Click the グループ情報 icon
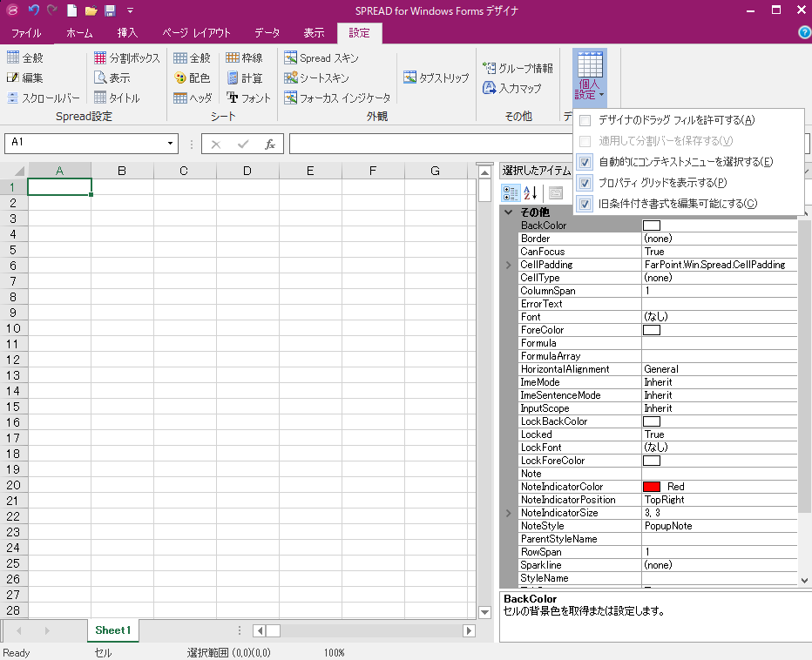Screen dimensions: 812x660 (489, 68)
